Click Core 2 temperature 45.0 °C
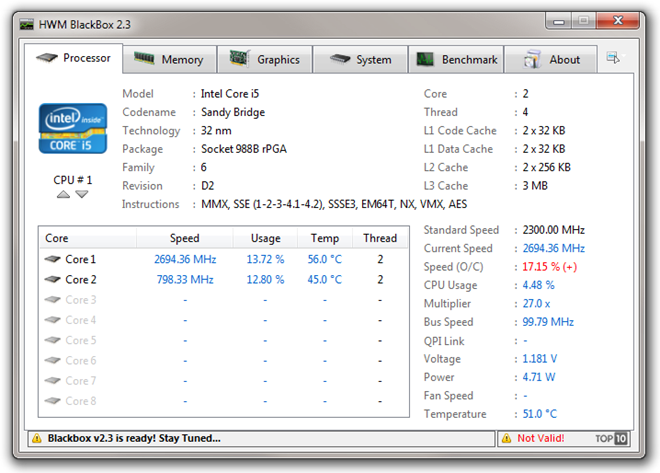Screen dimensions: 660x473 coord(325,279)
